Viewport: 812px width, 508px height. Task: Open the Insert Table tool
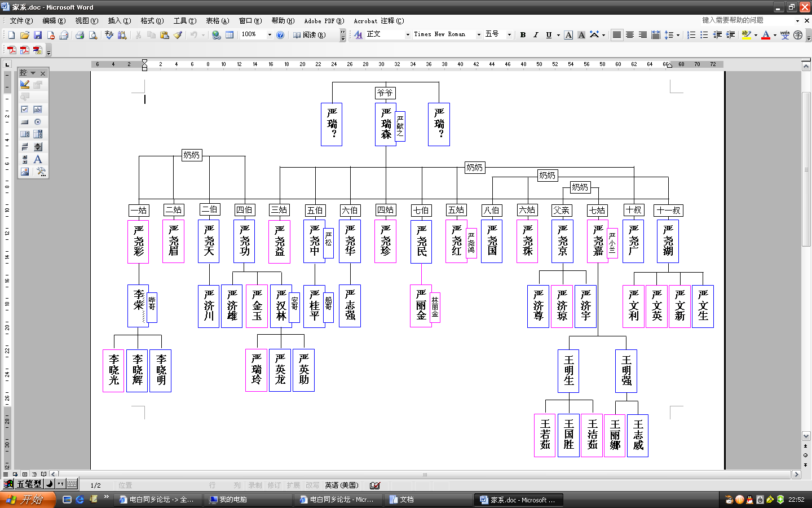click(230, 35)
